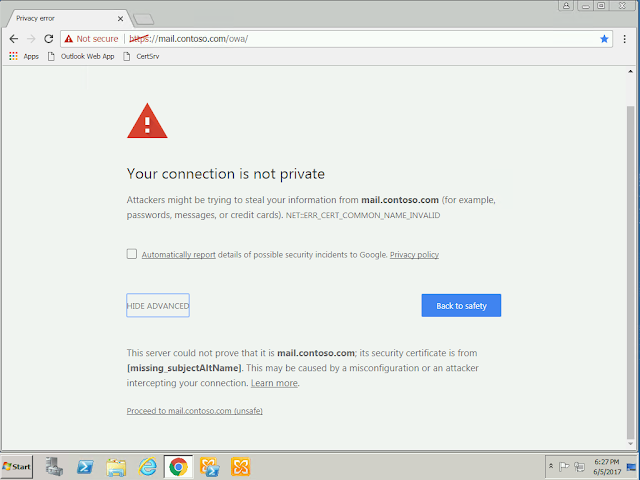Click the NET::ERR_CERT_COMMON_NAME_INVALID error code
The height and width of the screenshot is (480, 640).
(x=363, y=215)
